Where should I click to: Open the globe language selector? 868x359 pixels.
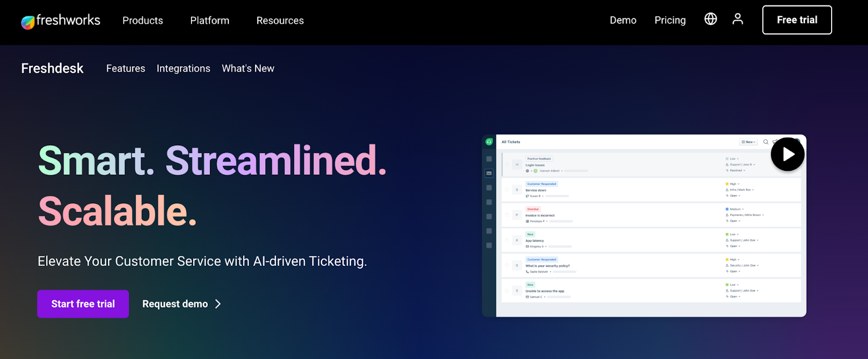[x=710, y=19]
